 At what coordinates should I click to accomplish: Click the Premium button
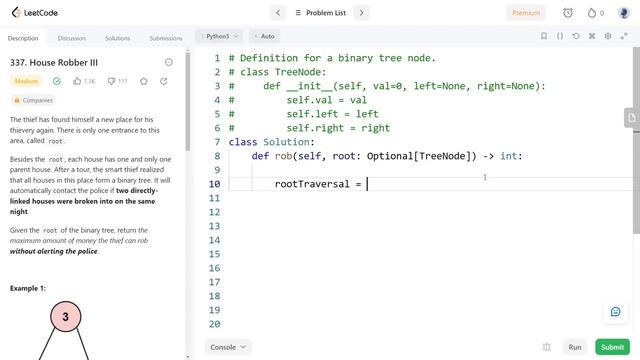[x=526, y=13]
